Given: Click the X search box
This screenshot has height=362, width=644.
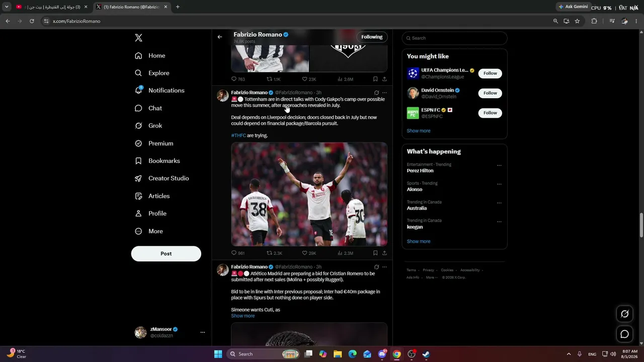Looking at the screenshot, I should click(x=454, y=38).
